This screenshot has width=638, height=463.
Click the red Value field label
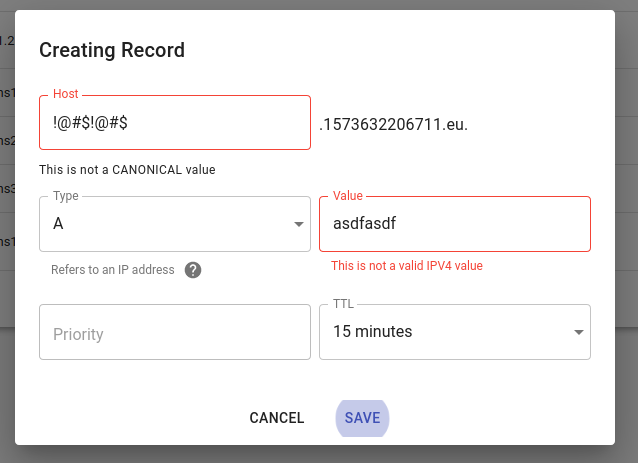[x=347, y=196]
